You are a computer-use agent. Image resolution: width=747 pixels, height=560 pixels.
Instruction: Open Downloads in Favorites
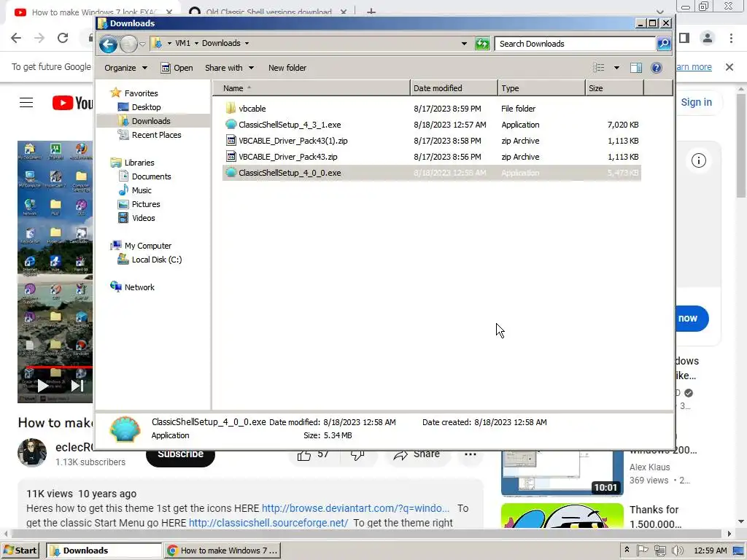click(x=151, y=121)
